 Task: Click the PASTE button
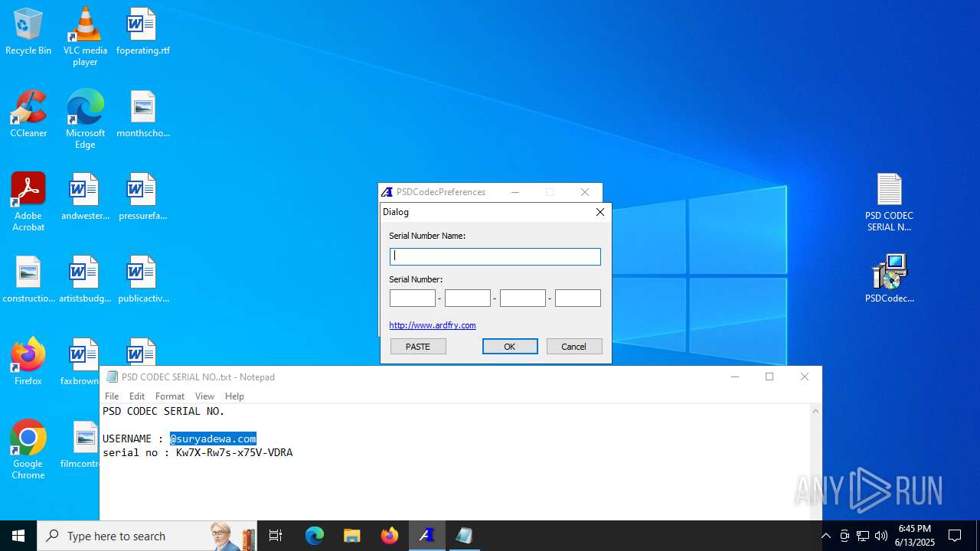coord(418,347)
